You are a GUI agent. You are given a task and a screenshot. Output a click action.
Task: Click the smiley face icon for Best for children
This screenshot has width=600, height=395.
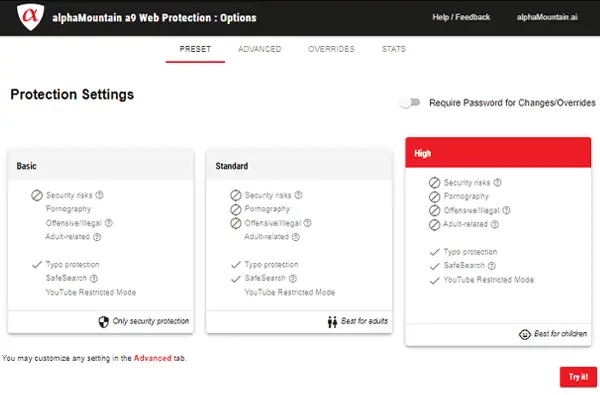[525, 334]
